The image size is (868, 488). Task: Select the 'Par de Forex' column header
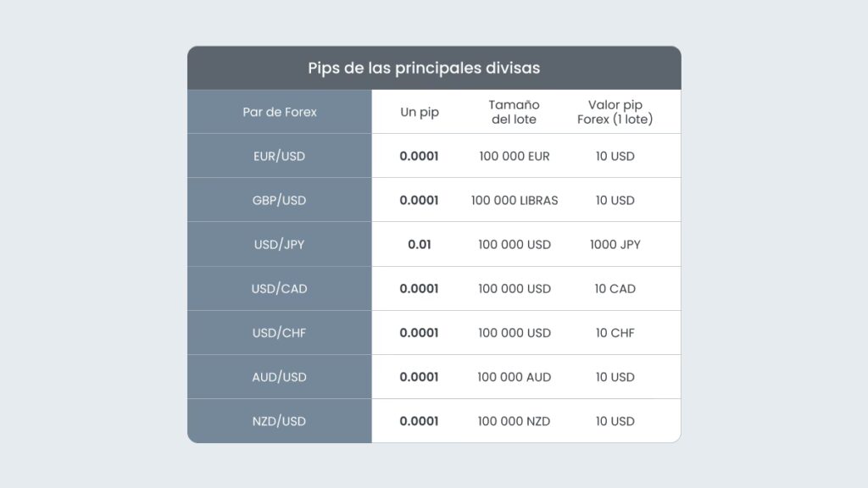point(280,112)
